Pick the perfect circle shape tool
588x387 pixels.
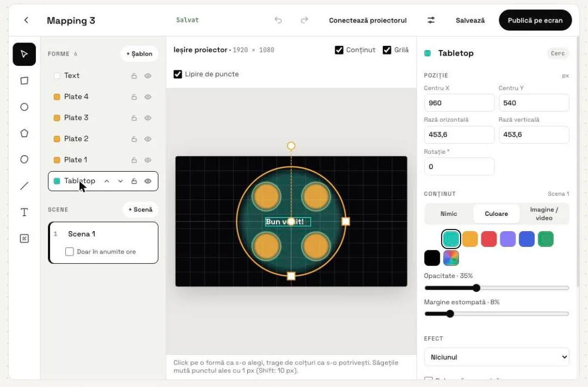[24, 107]
